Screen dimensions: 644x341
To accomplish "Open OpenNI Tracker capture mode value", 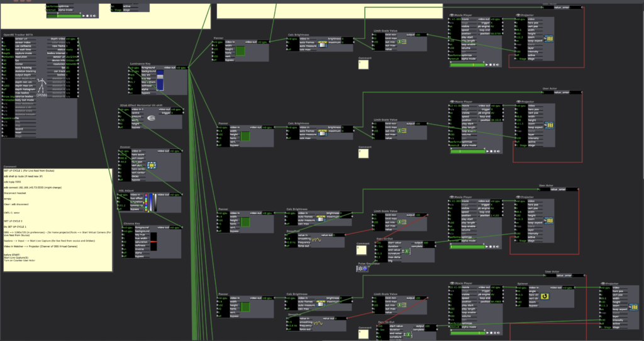I will coord(8,53).
